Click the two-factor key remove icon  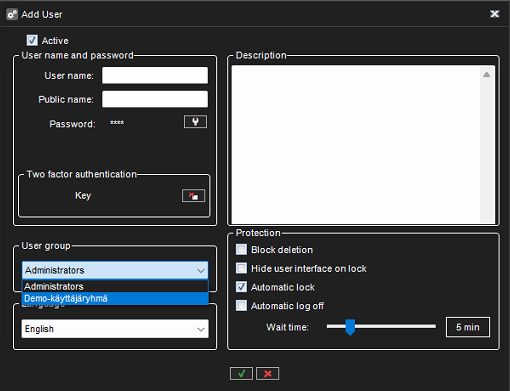point(193,196)
